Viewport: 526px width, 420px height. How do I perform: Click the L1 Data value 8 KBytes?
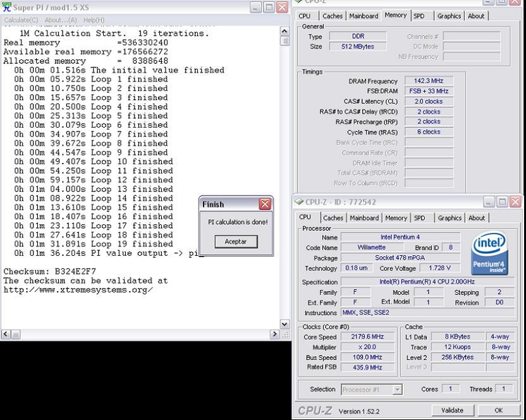tap(458, 337)
